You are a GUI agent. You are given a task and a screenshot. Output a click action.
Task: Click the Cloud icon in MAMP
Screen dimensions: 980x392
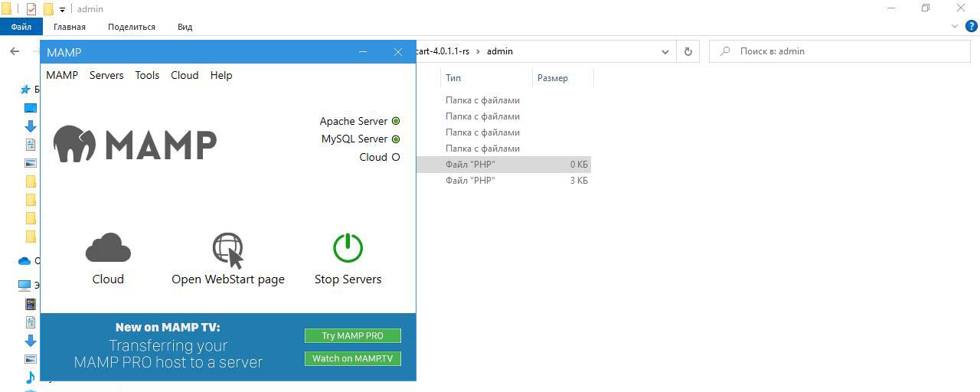click(x=108, y=248)
